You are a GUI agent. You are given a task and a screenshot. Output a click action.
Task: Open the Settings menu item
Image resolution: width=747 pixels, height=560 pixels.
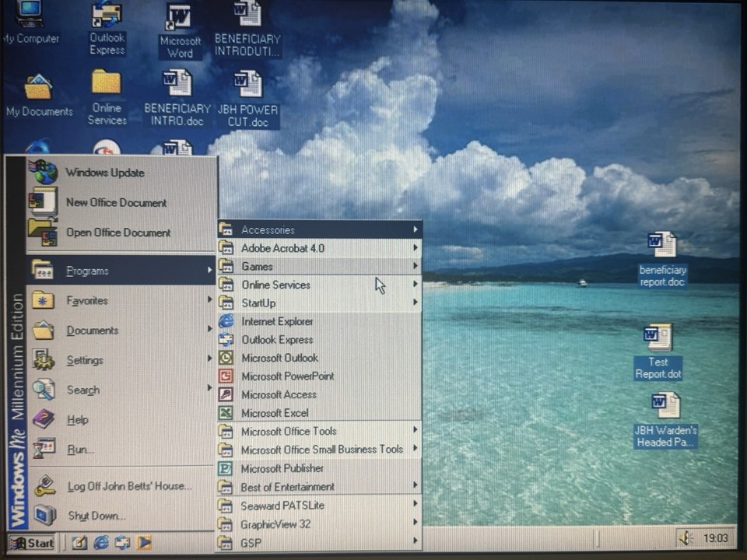86,359
